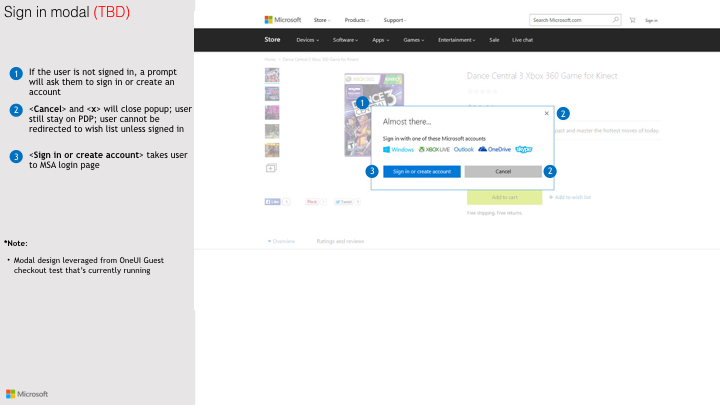Screen dimensions: 720x405
Task: Click the Sign in link in header
Action: (651, 21)
